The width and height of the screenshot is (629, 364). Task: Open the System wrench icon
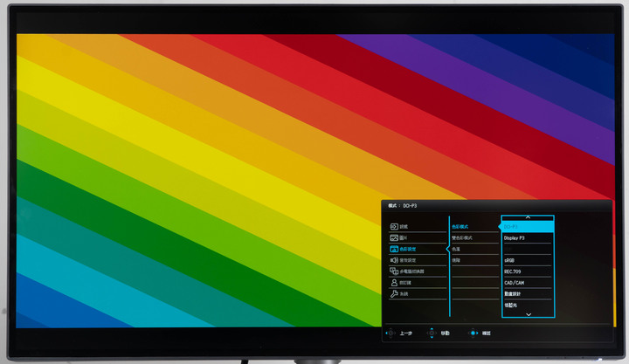pos(394,294)
